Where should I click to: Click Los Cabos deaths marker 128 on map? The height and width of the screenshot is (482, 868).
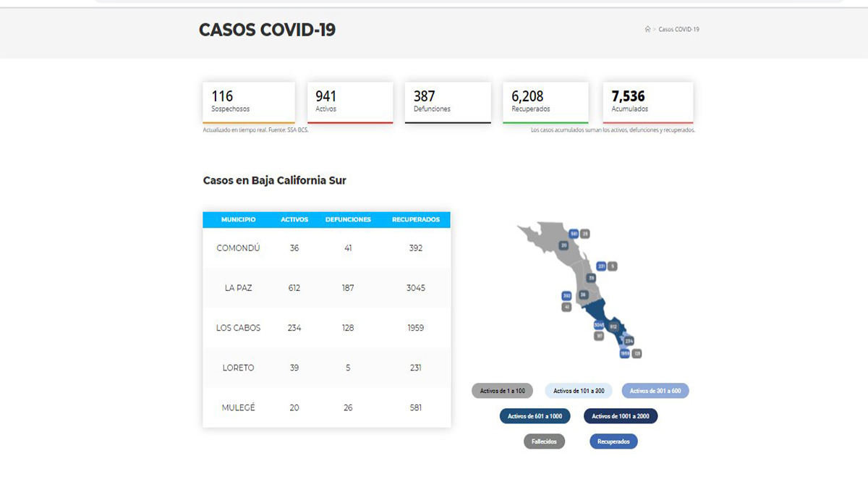(637, 353)
